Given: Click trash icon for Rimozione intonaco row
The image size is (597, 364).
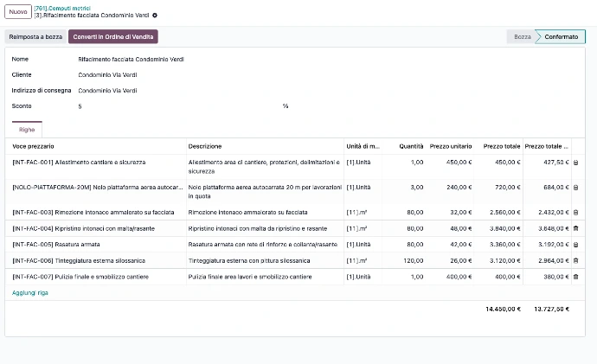Looking at the screenshot, I should [x=575, y=213].
